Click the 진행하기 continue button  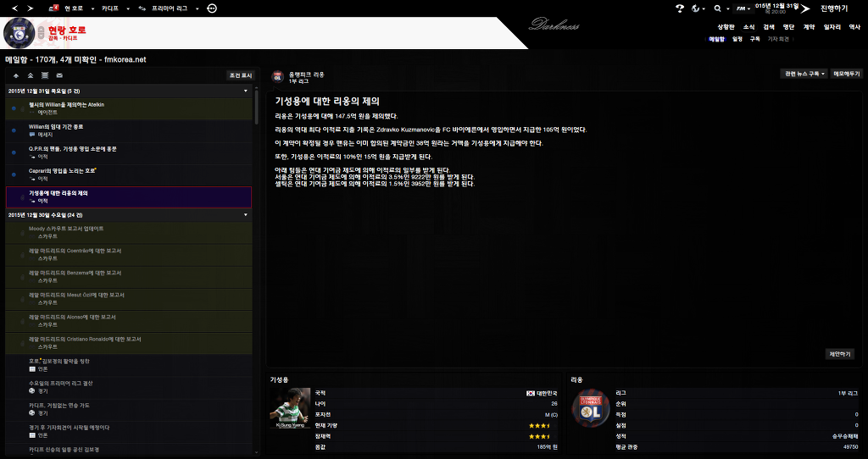click(834, 8)
